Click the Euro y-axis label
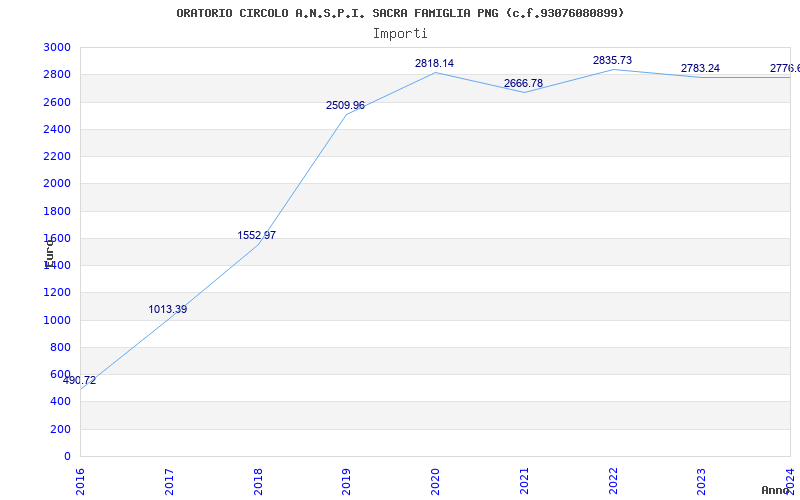 pyautogui.click(x=49, y=254)
